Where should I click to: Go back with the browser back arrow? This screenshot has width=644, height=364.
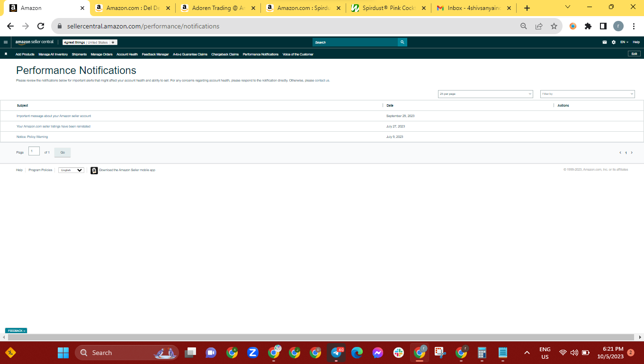(x=10, y=27)
